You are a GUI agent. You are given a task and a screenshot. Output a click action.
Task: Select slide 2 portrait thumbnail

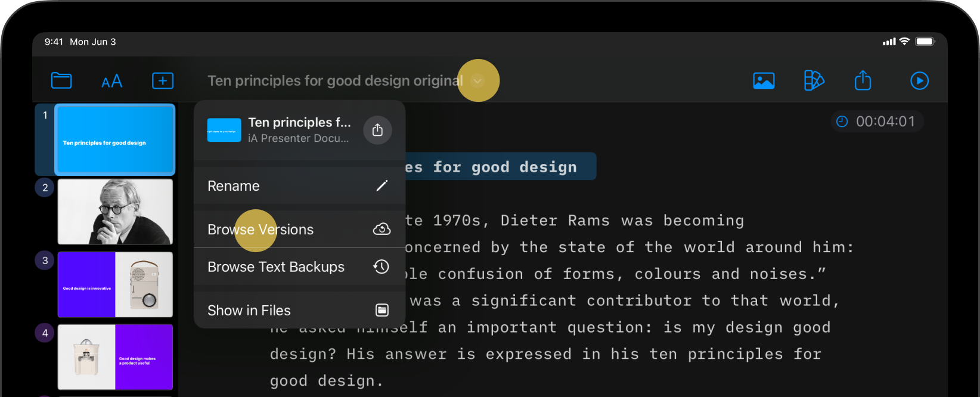pos(115,212)
